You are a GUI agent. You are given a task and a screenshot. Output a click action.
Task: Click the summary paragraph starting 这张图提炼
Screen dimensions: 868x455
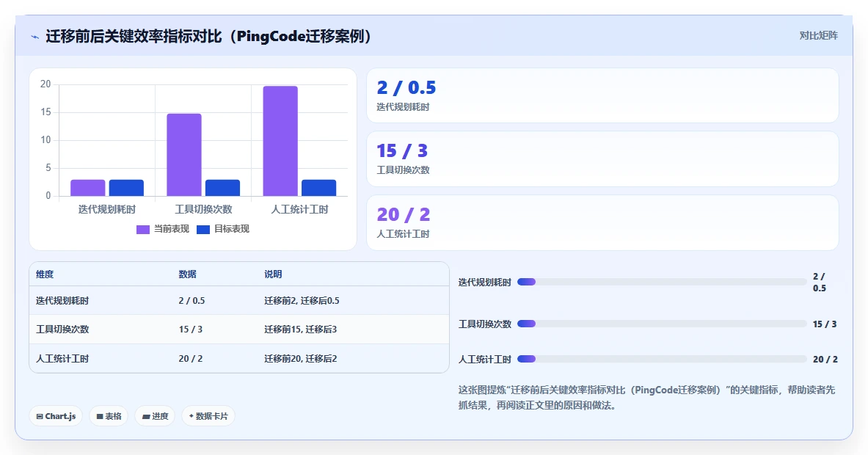(x=646, y=398)
